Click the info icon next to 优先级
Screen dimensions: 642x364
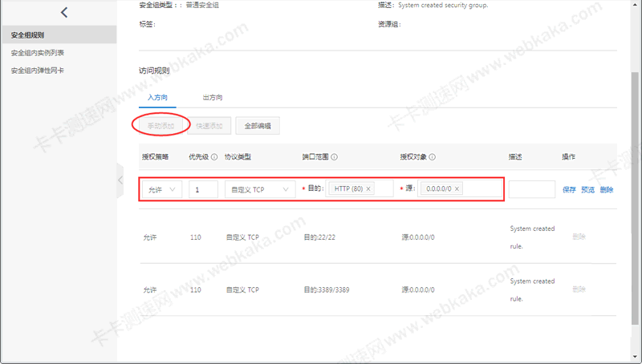pos(214,157)
